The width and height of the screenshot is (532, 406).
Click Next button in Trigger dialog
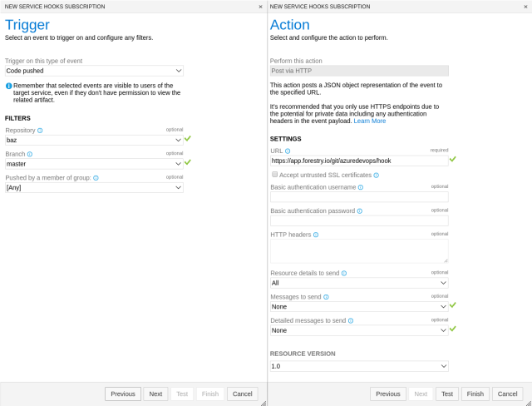(x=155, y=394)
